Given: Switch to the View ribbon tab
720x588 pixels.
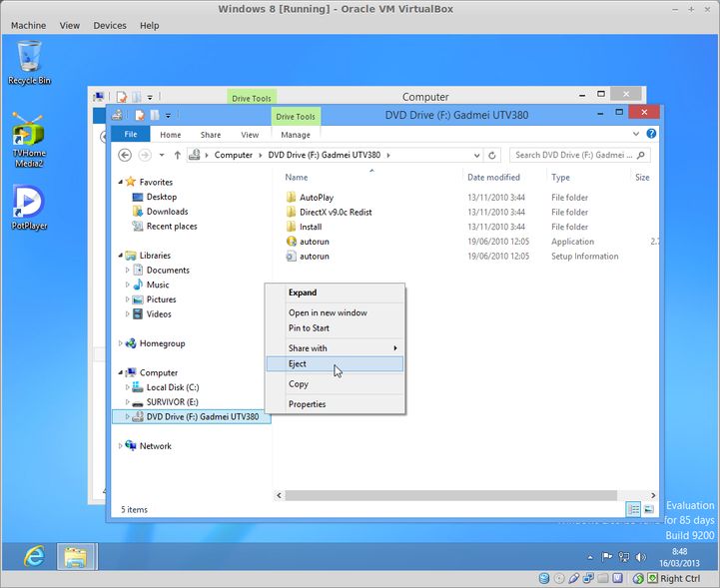Looking at the screenshot, I should click(x=250, y=135).
